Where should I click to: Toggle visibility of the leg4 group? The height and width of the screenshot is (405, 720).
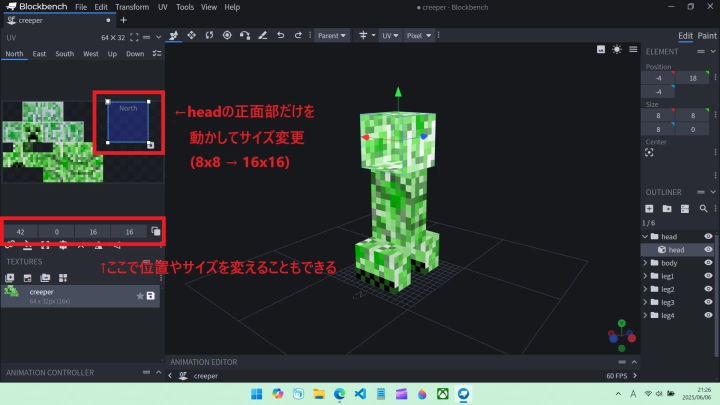tap(708, 315)
